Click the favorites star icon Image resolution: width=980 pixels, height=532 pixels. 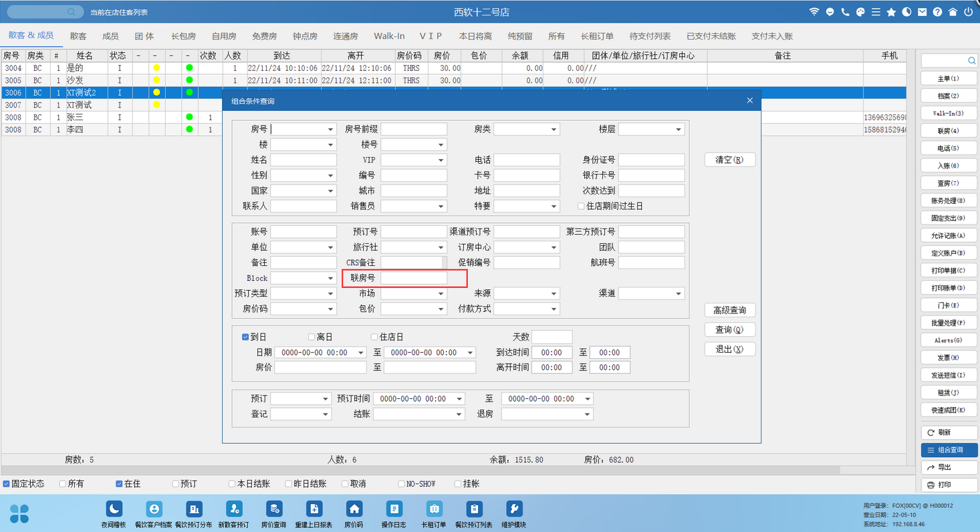click(892, 12)
